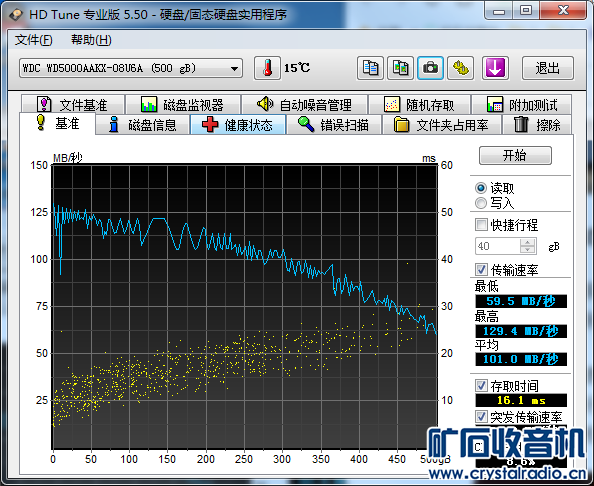Toggle the 存取时间 checkbox
Image resolution: width=594 pixels, height=486 pixels.
(481, 386)
